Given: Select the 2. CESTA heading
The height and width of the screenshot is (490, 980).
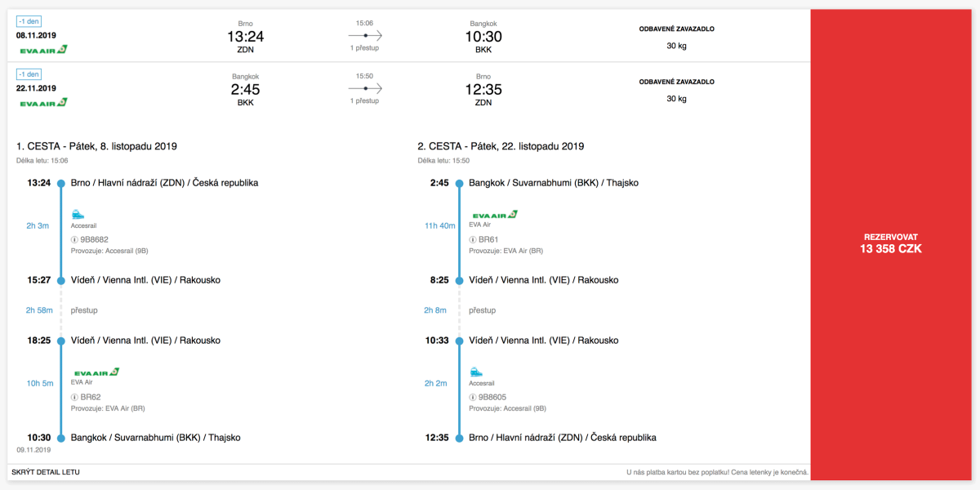Looking at the screenshot, I should point(501,147).
